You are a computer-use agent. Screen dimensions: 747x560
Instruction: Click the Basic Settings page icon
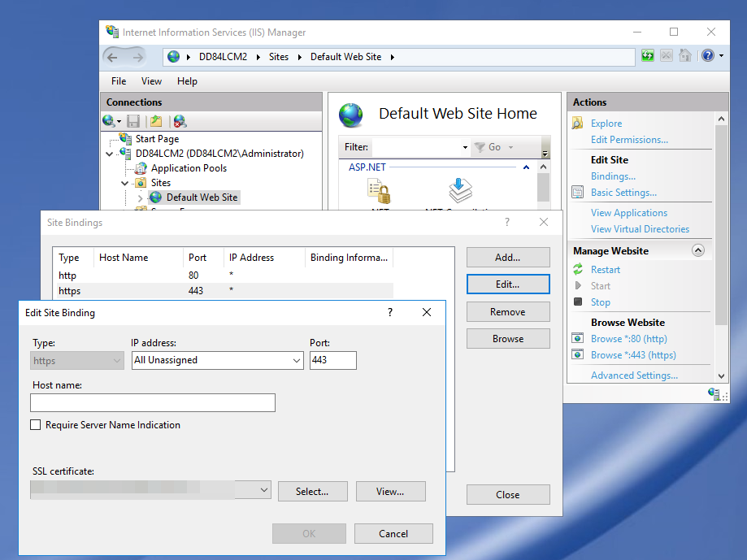[577, 193]
